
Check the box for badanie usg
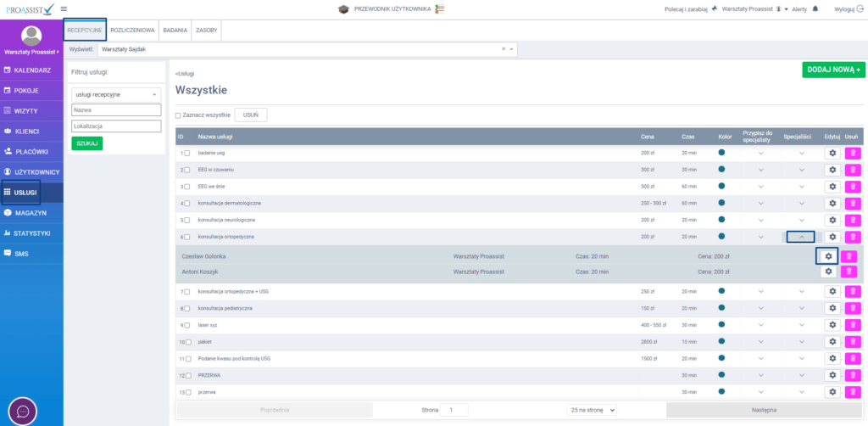(x=187, y=153)
